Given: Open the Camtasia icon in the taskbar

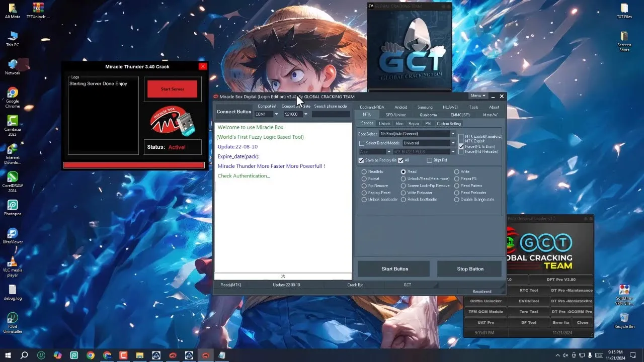Looking at the screenshot, I should pyautogui.click(x=124, y=355).
